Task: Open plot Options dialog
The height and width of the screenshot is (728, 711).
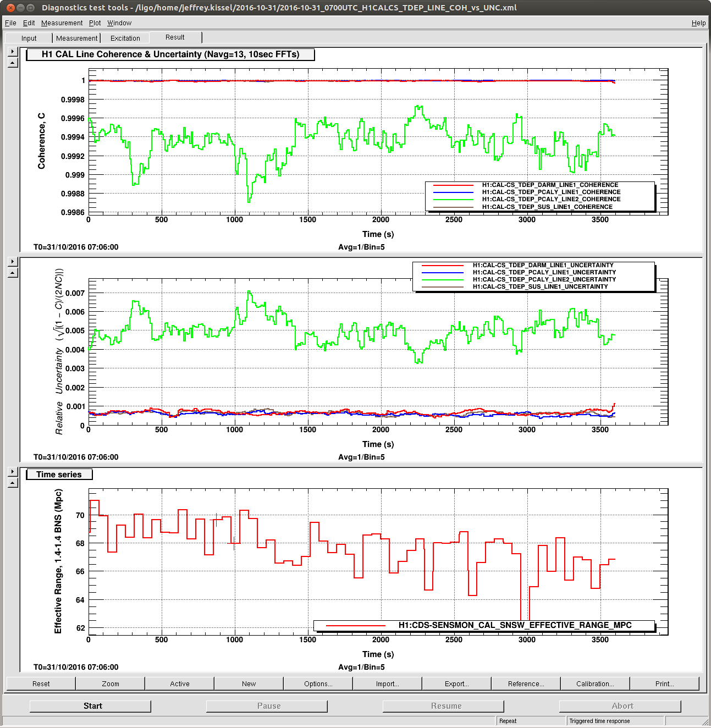Action: [318, 683]
